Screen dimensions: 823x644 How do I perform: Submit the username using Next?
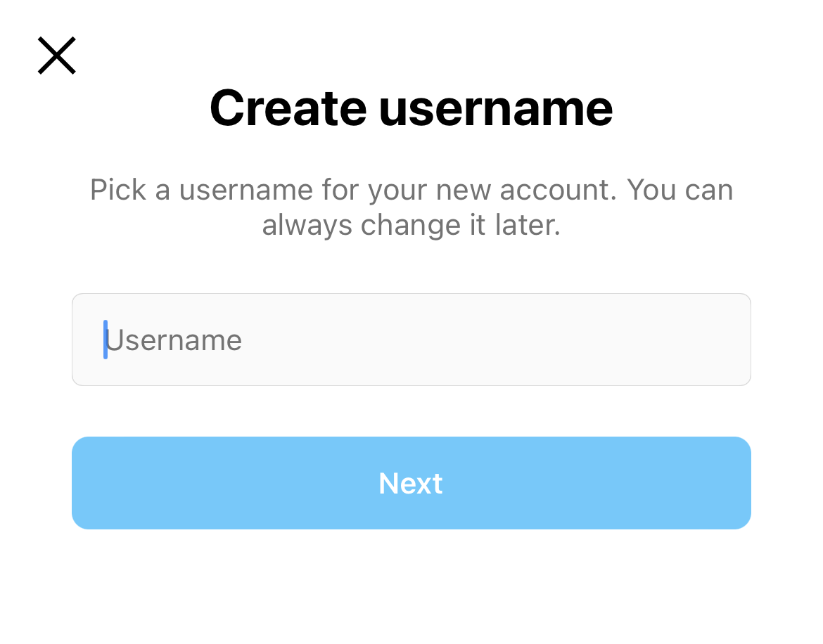click(x=411, y=483)
